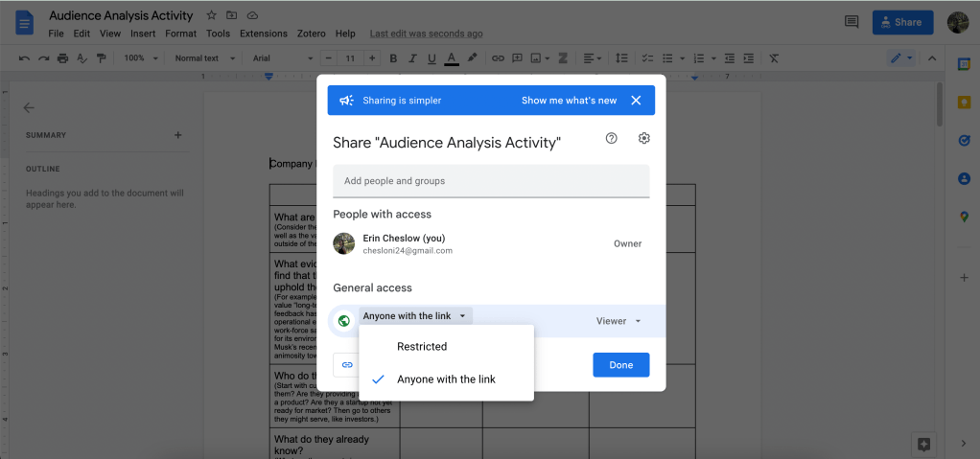Open the Zotero menu
Screen dimensions: 980x459
click(x=312, y=34)
